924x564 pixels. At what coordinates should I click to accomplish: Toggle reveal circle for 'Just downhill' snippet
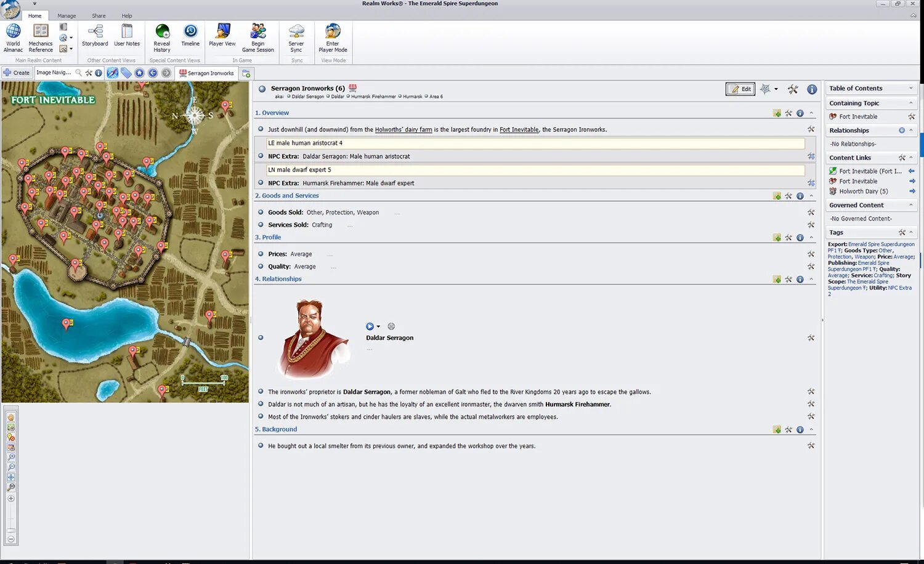pyautogui.click(x=261, y=129)
